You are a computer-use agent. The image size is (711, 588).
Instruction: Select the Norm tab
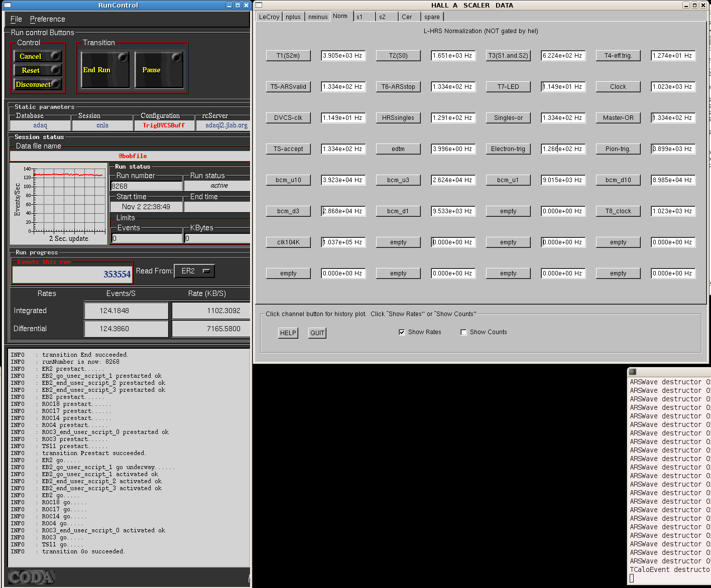pos(340,16)
